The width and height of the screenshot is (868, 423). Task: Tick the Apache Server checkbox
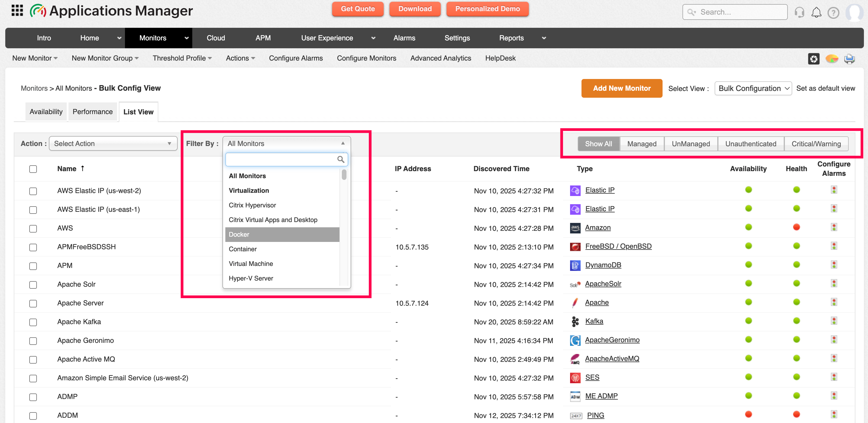pos(33,303)
